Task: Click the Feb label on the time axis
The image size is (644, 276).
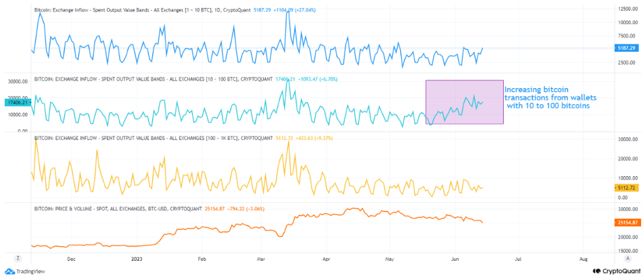Action: (x=202, y=259)
